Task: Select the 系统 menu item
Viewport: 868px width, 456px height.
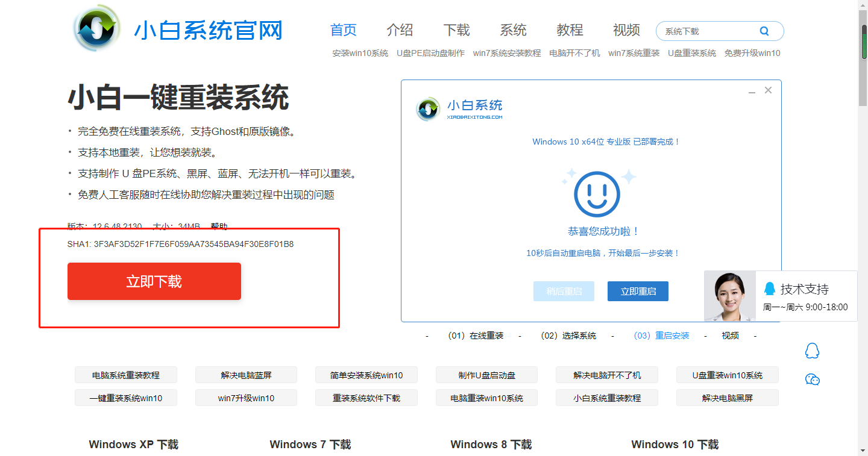Action: (513, 30)
